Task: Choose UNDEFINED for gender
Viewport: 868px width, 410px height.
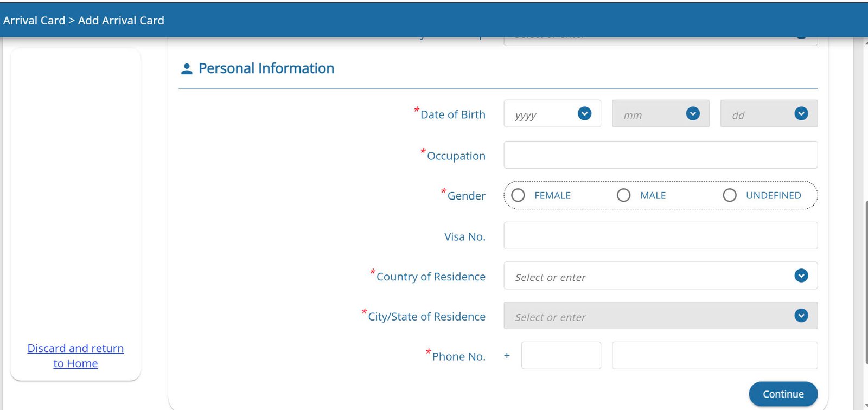Action: (730, 195)
